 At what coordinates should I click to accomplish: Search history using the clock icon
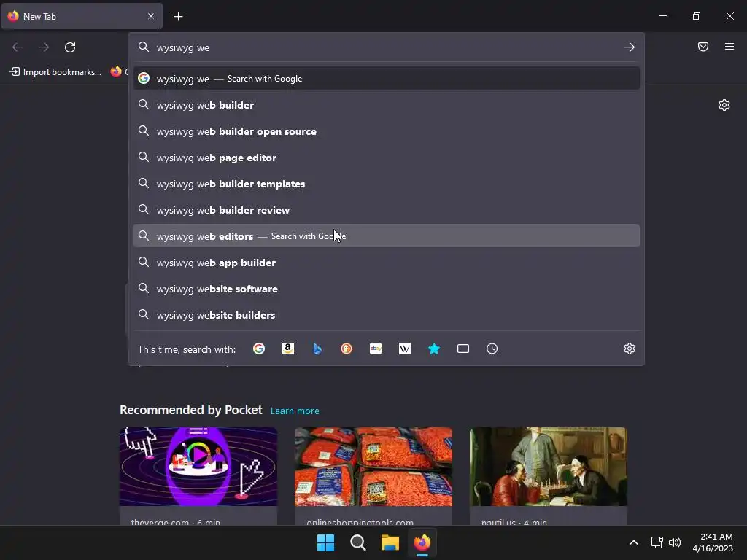click(492, 349)
